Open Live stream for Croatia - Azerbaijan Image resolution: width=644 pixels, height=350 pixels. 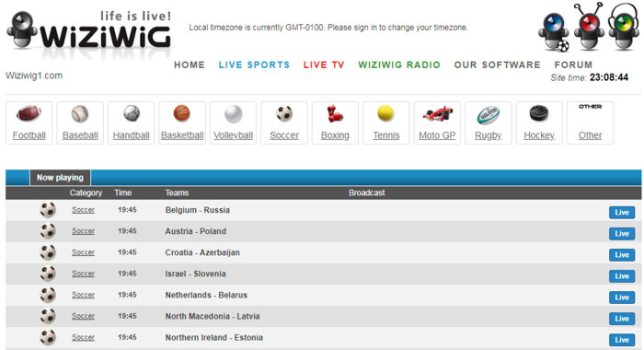pos(622,255)
